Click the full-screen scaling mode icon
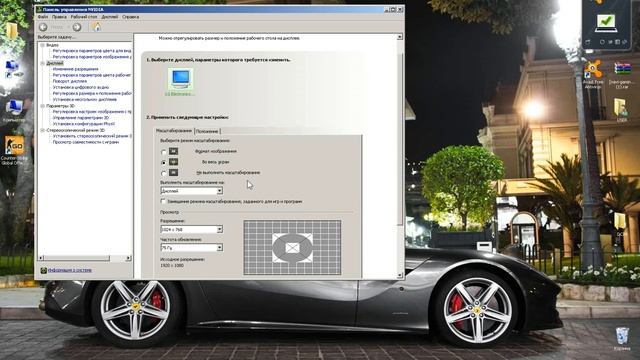This screenshot has height=360, width=640. (x=173, y=162)
